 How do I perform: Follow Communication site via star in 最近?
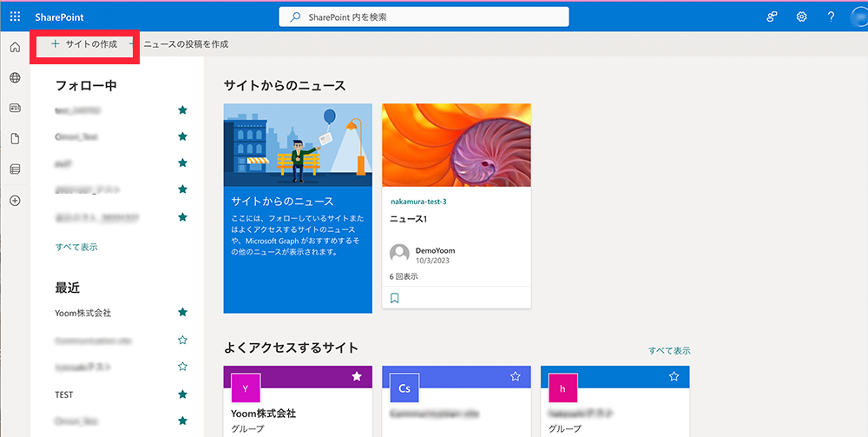pyautogui.click(x=182, y=340)
